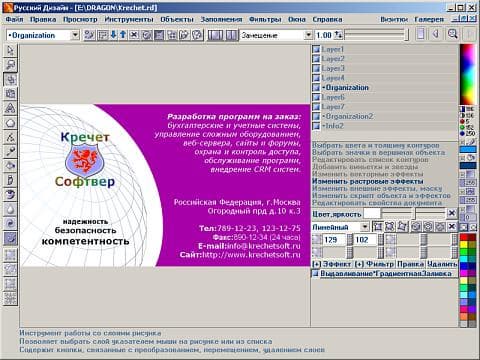Screen dimensions: 480x360
Task: Click the first split-panel layout button
Action: click(x=215, y=35)
